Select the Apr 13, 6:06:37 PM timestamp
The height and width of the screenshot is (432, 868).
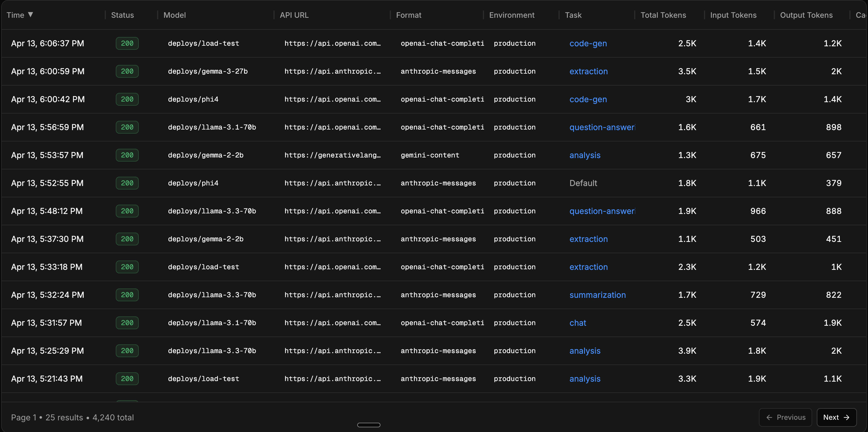point(47,43)
